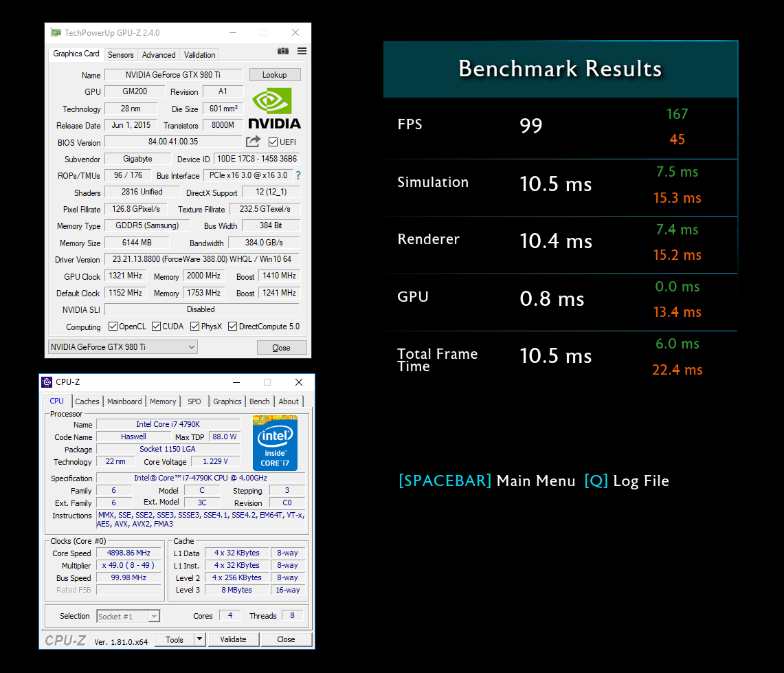This screenshot has width=784, height=673.
Task: Open the Tools dropdown arrow in CPU-Z
Action: [199, 639]
